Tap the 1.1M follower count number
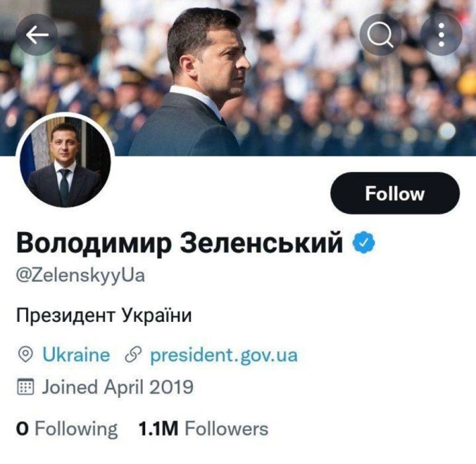The height and width of the screenshot is (464, 476). (158, 428)
